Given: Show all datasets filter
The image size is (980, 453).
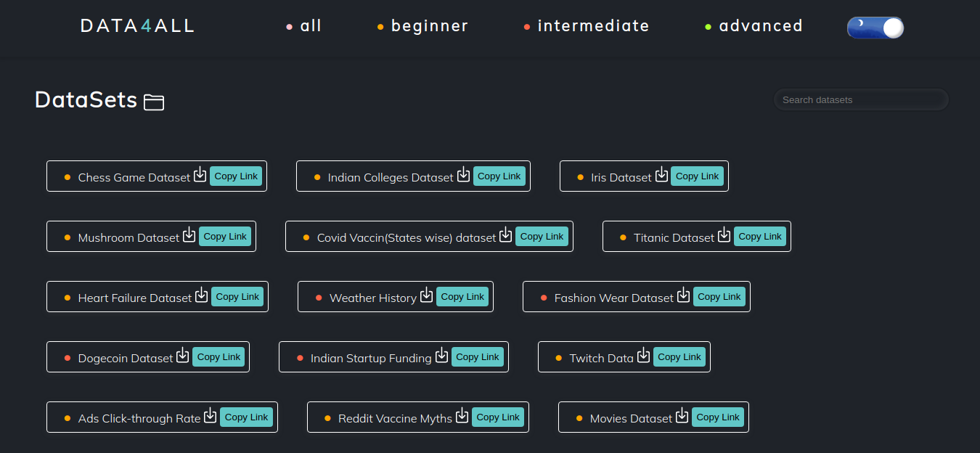Looking at the screenshot, I should click(310, 26).
